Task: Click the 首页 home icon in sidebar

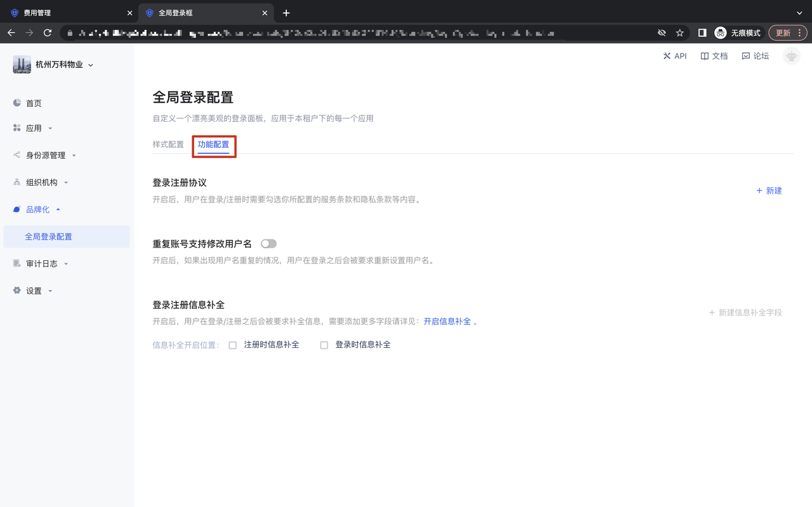Action: (17, 103)
